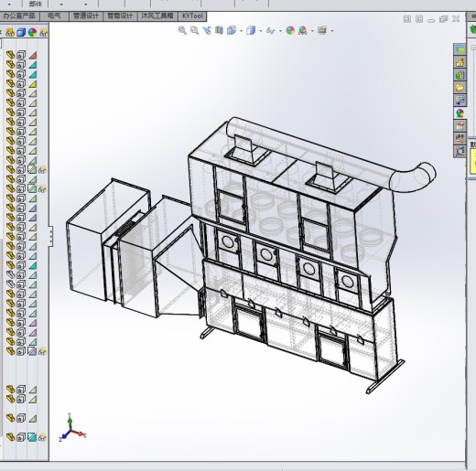
Task: Open the Display Style dropdown arrow
Action: click(261, 31)
